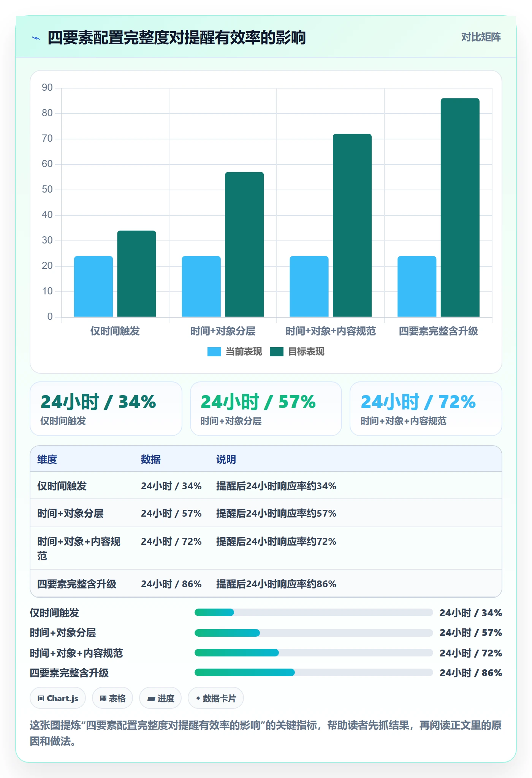This screenshot has height=778, width=532.
Task: Click the green 目标表现 bar for 时间+对象分层
Action: tap(244, 244)
